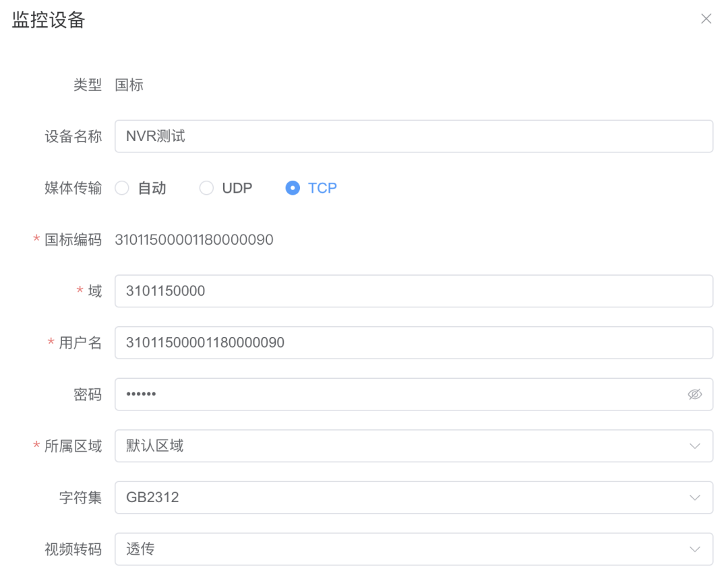Expand the chevron beside 默认区域
The height and width of the screenshot is (577, 728).
(x=696, y=446)
